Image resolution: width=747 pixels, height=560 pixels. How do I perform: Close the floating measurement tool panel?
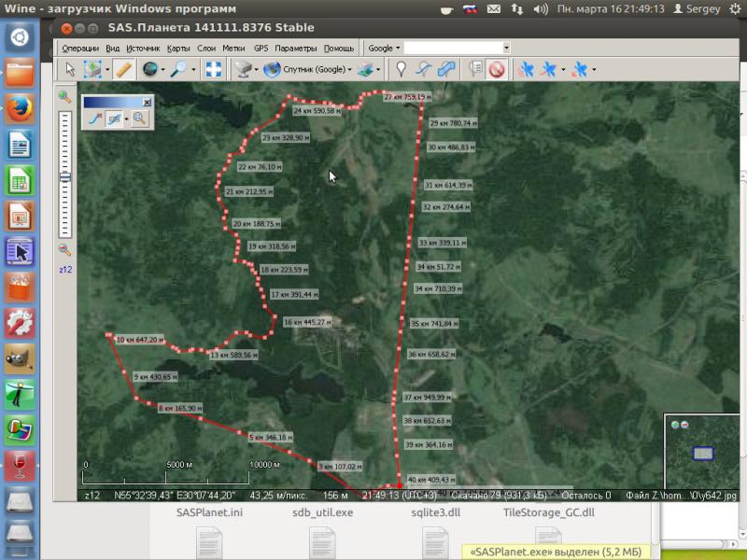148,102
